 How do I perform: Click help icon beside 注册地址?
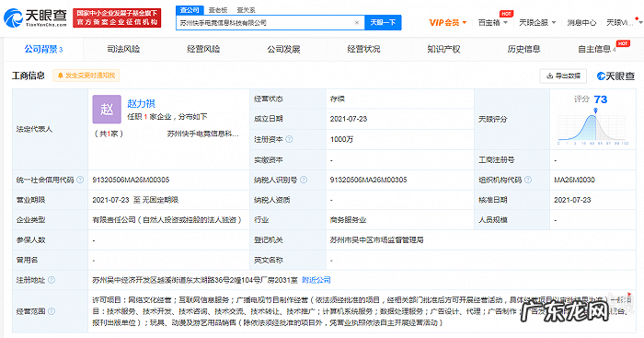coord(52,280)
